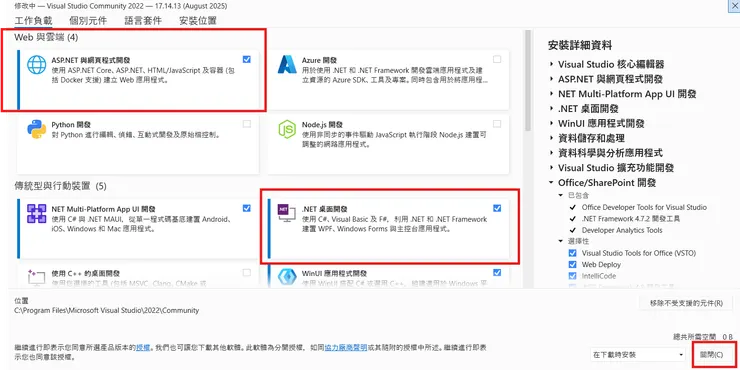Select the Node.js 開發 workload card title
Viewport: 740px width, 370px height.
coord(322,125)
